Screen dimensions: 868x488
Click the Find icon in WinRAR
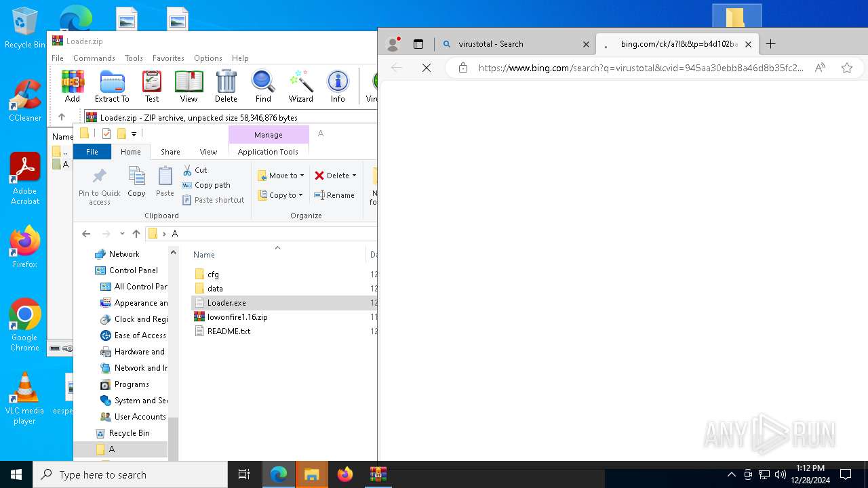pos(263,86)
